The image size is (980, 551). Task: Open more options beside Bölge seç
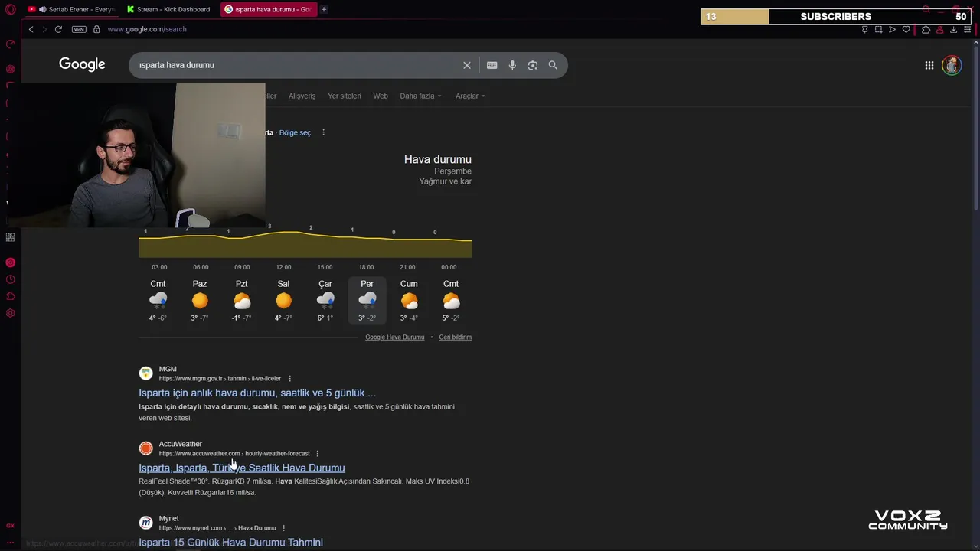tap(323, 132)
